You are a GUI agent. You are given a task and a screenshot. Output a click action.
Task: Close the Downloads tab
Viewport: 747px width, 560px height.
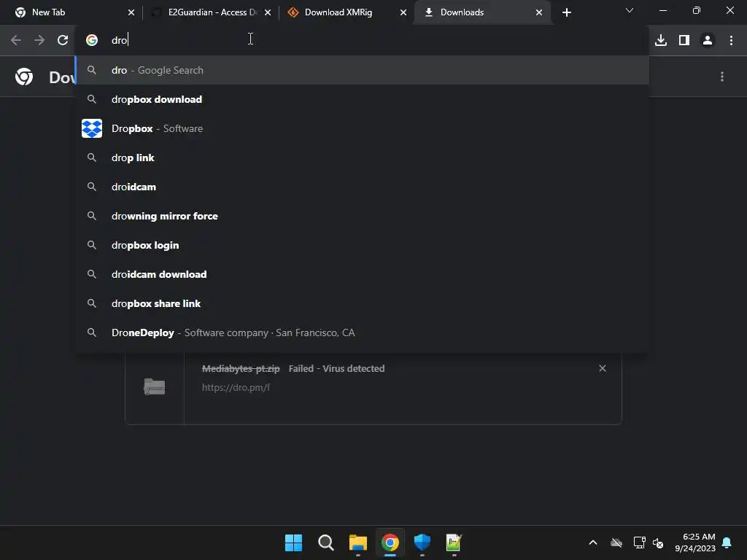(539, 12)
